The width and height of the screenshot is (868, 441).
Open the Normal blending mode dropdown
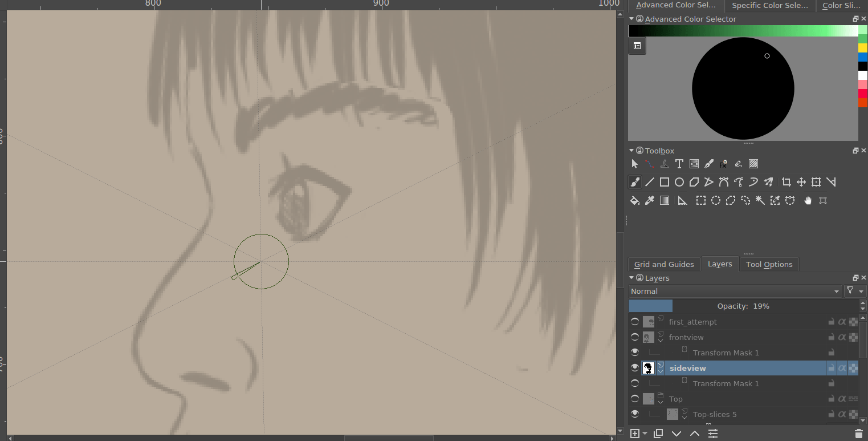(735, 291)
